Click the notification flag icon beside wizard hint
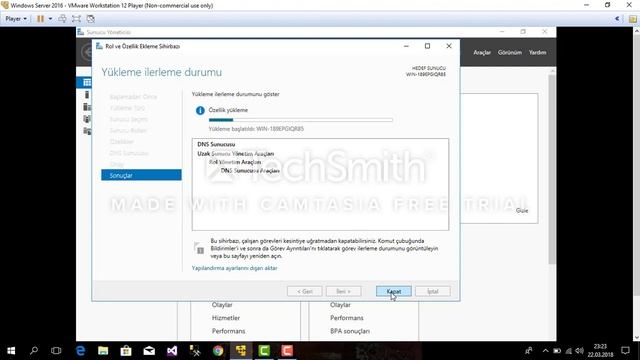The width and height of the screenshot is (640, 360). point(199,248)
